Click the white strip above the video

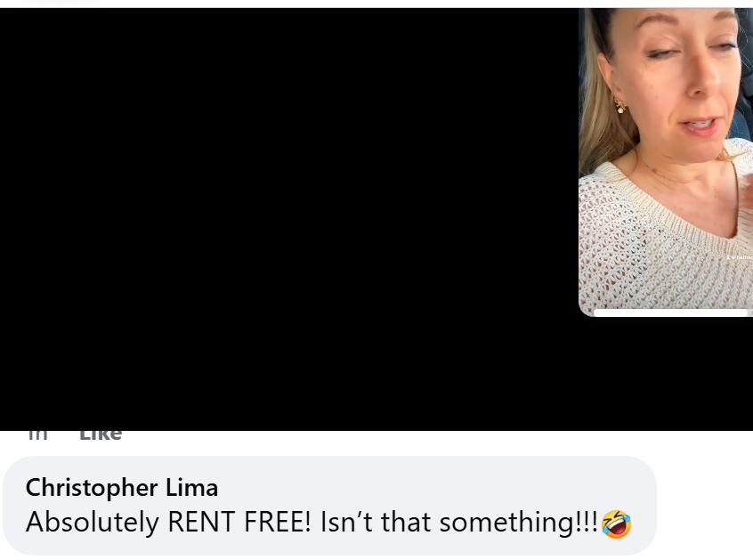(376, 4)
